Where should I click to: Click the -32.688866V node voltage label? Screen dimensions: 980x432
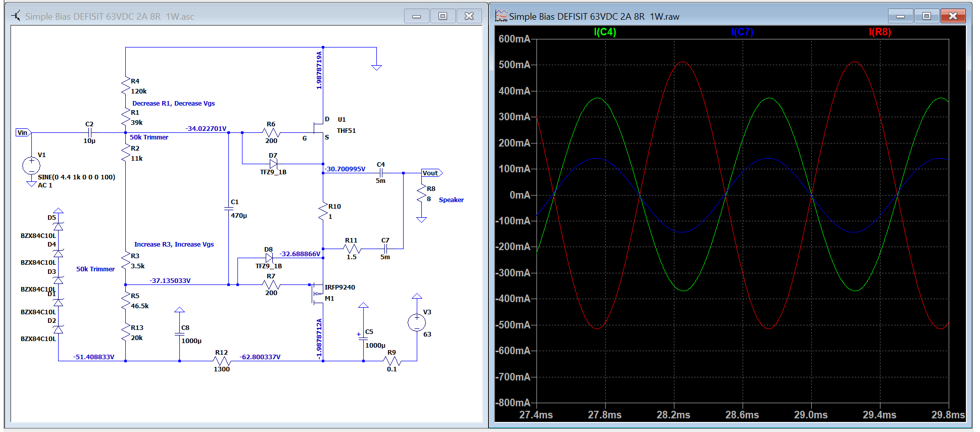click(x=300, y=254)
